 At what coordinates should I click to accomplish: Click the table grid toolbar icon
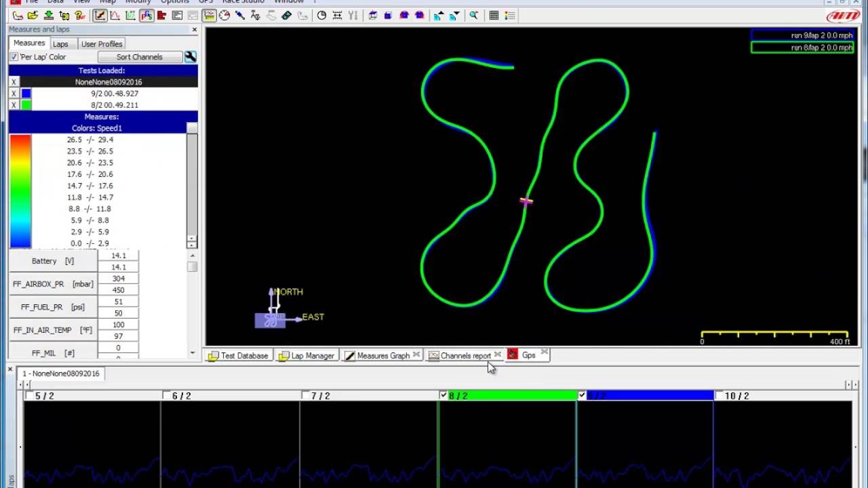[x=494, y=15]
